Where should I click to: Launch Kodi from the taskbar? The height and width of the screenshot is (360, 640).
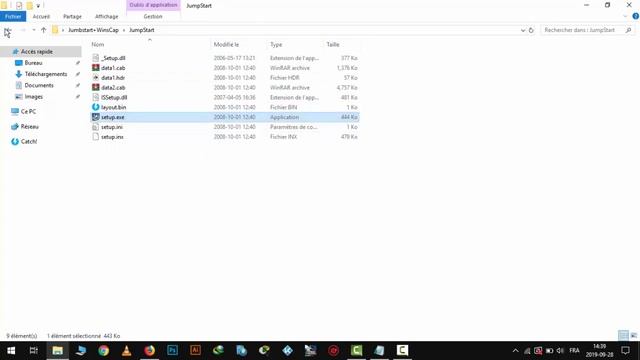point(287,351)
